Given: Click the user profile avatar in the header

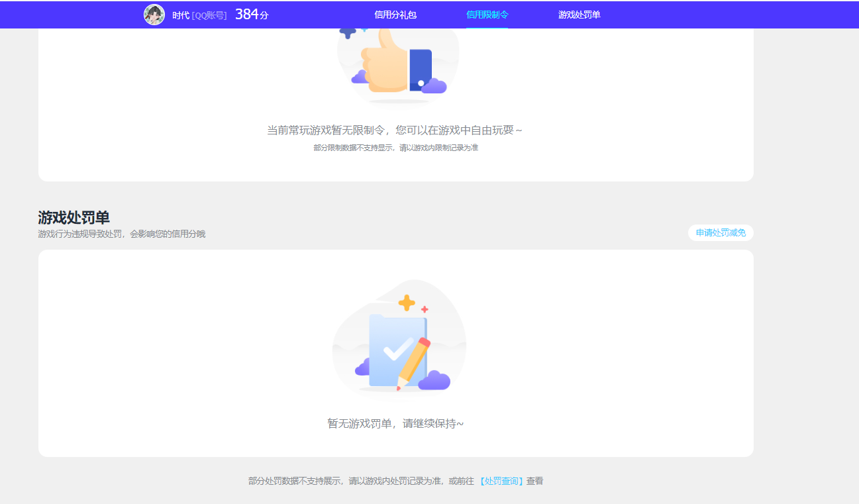Looking at the screenshot, I should (x=154, y=15).
